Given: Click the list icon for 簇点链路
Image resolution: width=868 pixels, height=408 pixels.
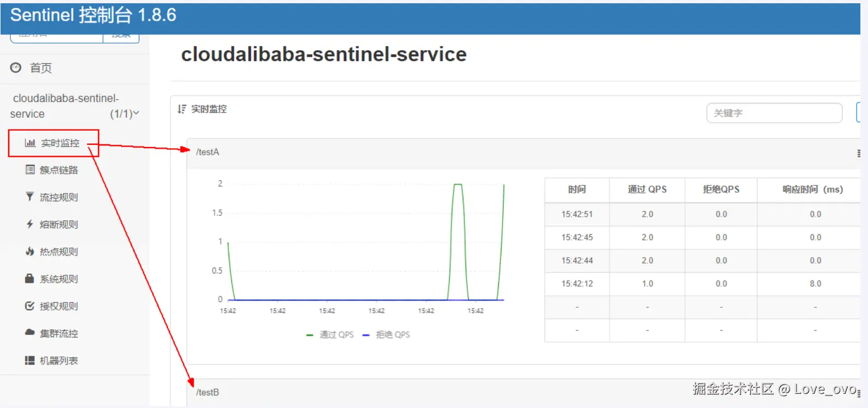Looking at the screenshot, I should [30, 170].
